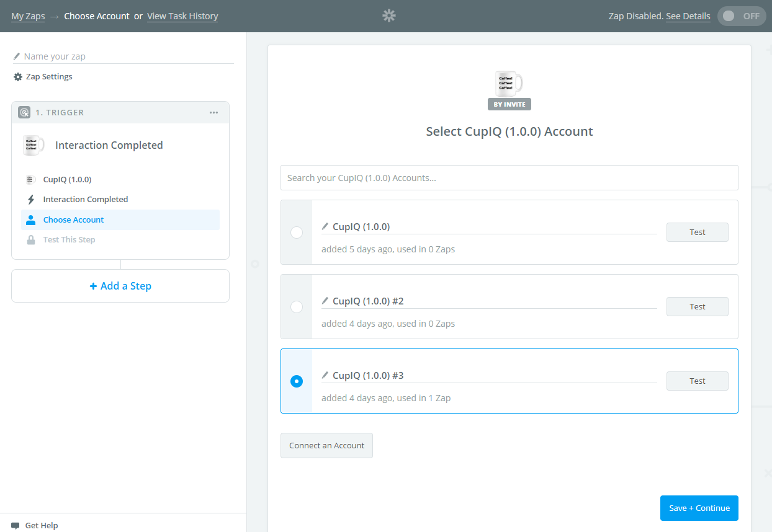Click the lightning bolt trigger icon

pyautogui.click(x=30, y=200)
